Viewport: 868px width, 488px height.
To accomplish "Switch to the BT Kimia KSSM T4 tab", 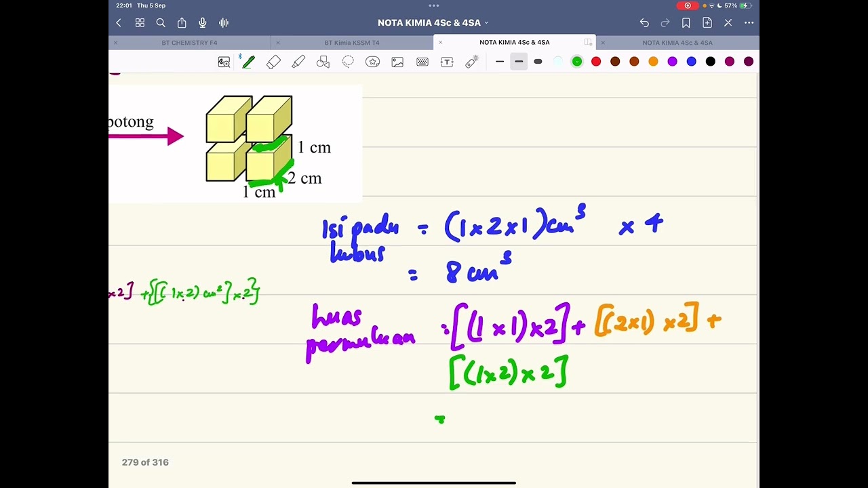I will (352, 43).
